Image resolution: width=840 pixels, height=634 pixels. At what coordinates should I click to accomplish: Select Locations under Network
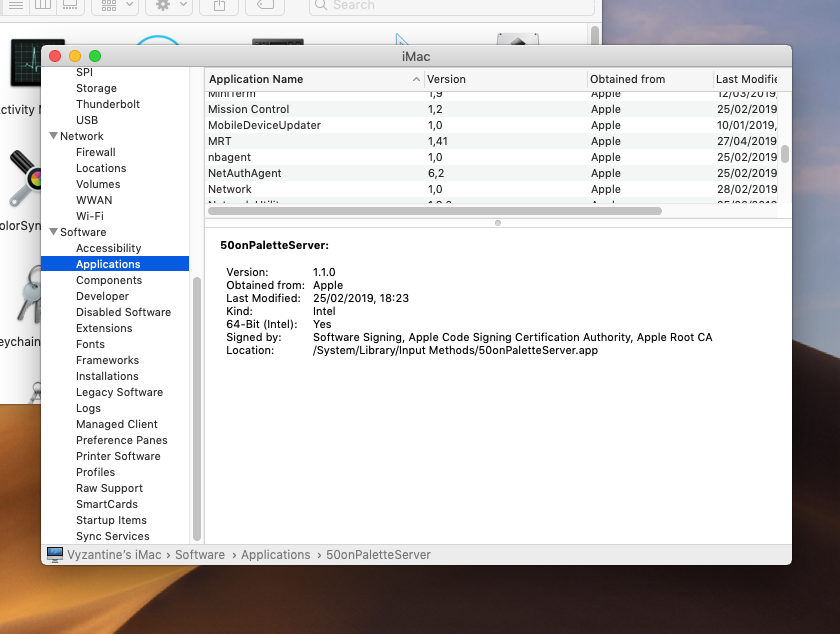pyautogui.click(x=101, y=168)
